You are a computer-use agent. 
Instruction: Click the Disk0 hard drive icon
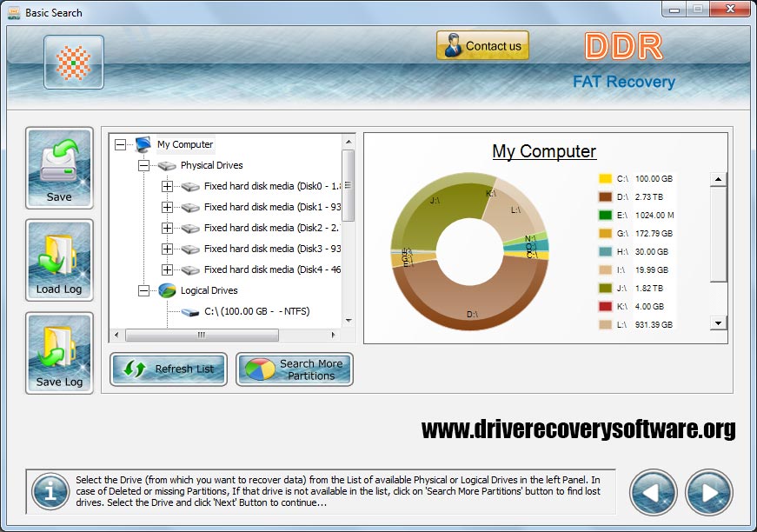pyautogui.click(x=190, y=186)
